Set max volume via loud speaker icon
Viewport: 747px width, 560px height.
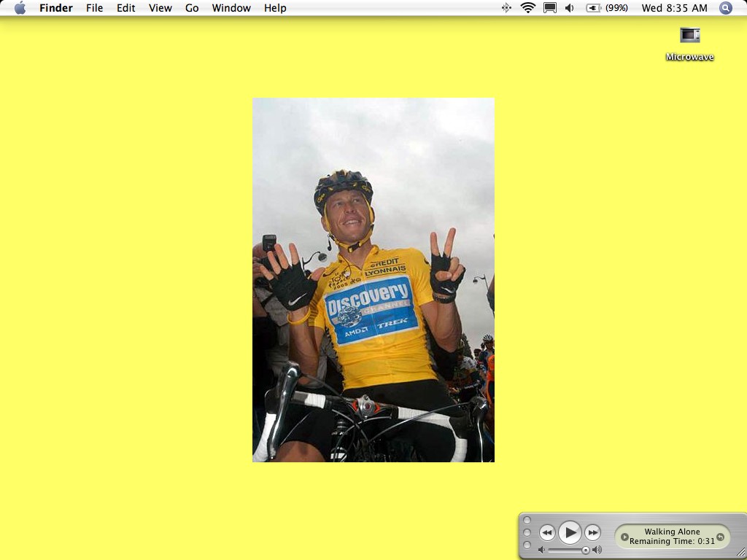tap(597, 550)
